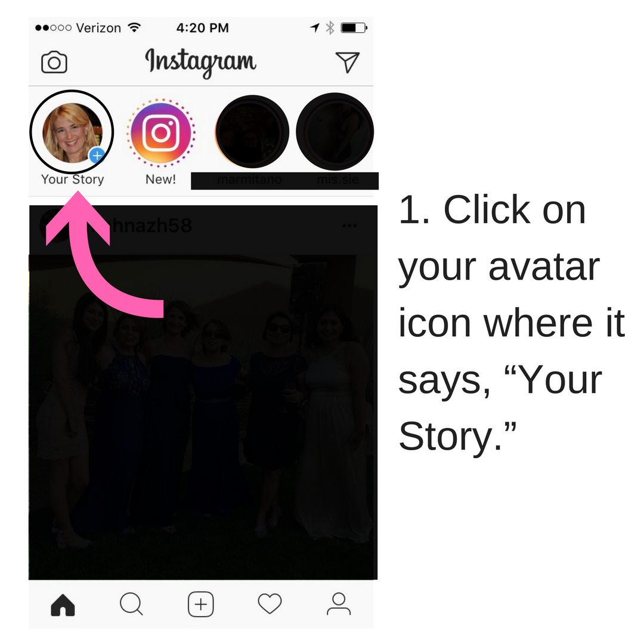Open the heart activity tab
644x644 pixels.
pyautogui.click(x=270, y=603)
